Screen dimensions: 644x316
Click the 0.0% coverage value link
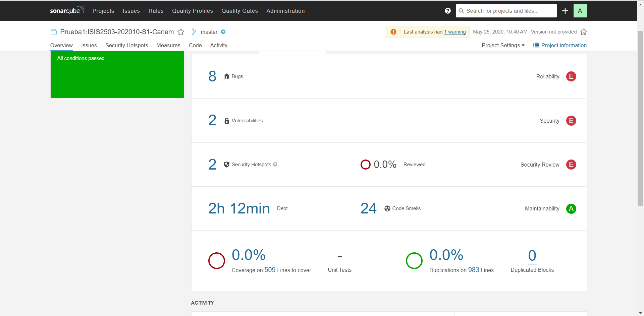[249, 255]
